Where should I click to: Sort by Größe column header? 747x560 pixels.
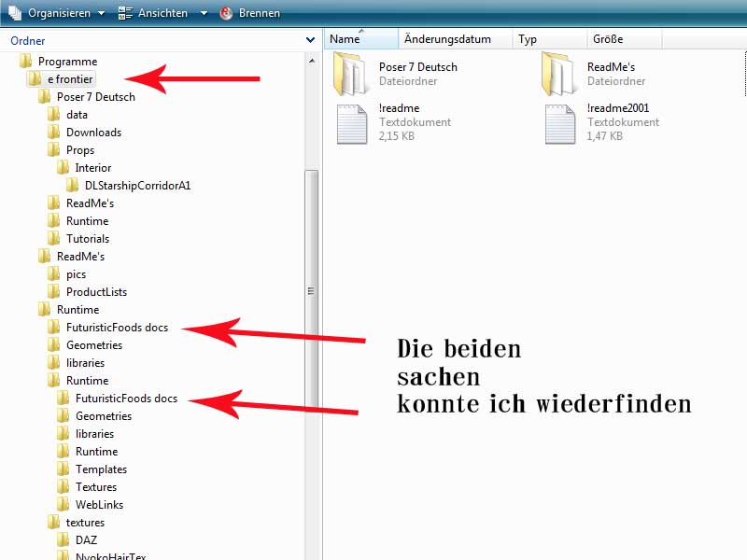pos(624,39)
